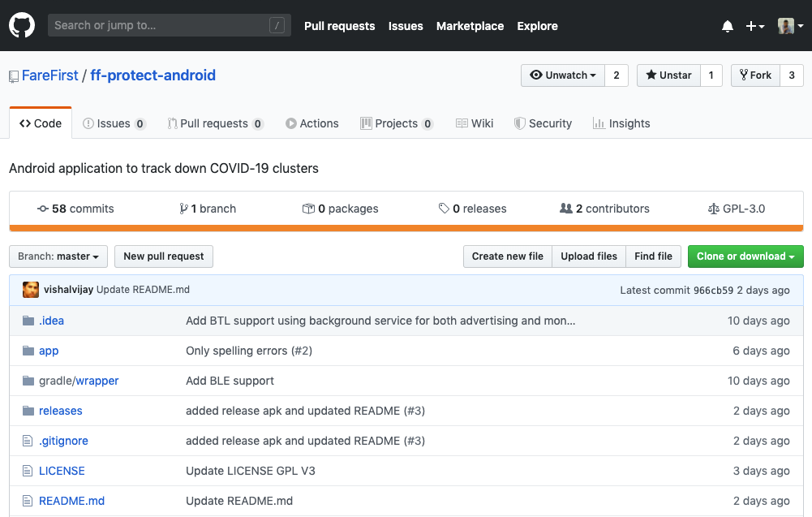Screen dimensions: 812x517
Task: Open the README.md file
Action: click(x=71, y=501)
